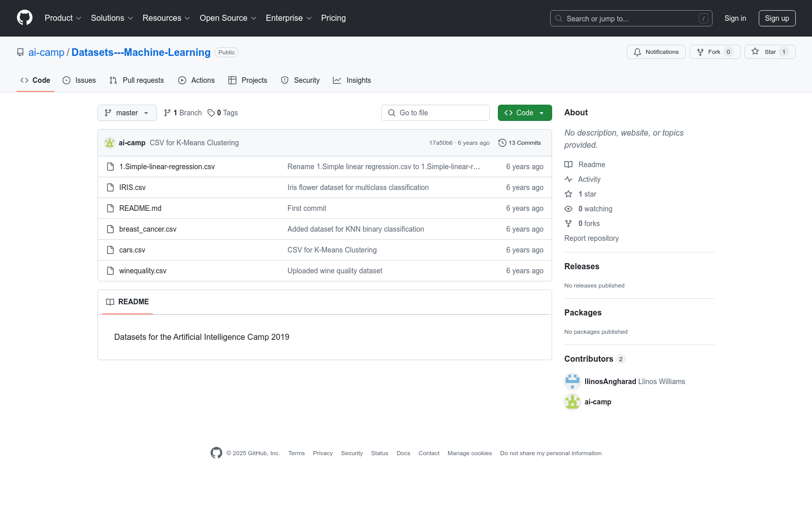Viewport: 812px width, 508px height.
Task: Click the eye icon beside 0 watching
Action: pyautogui.click(x=568, y=209)
